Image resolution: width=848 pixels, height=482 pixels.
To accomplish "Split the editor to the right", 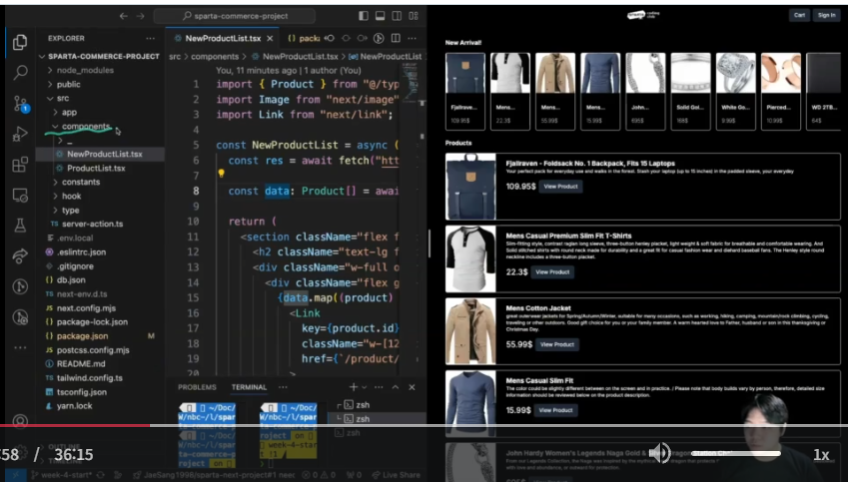I will coord(396,38).
